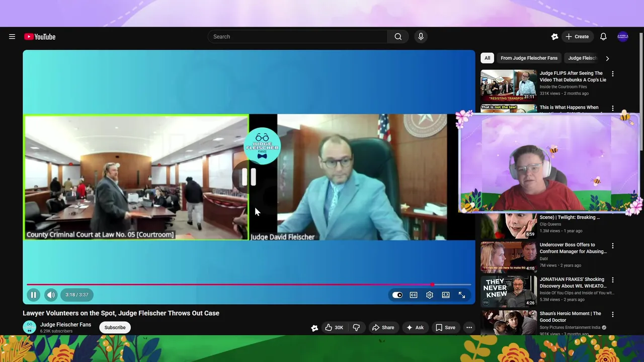Viewport: 644px width, 362px height.
Task: Open Shaun's Heroic Moment video title
Action: coord(570,317)
